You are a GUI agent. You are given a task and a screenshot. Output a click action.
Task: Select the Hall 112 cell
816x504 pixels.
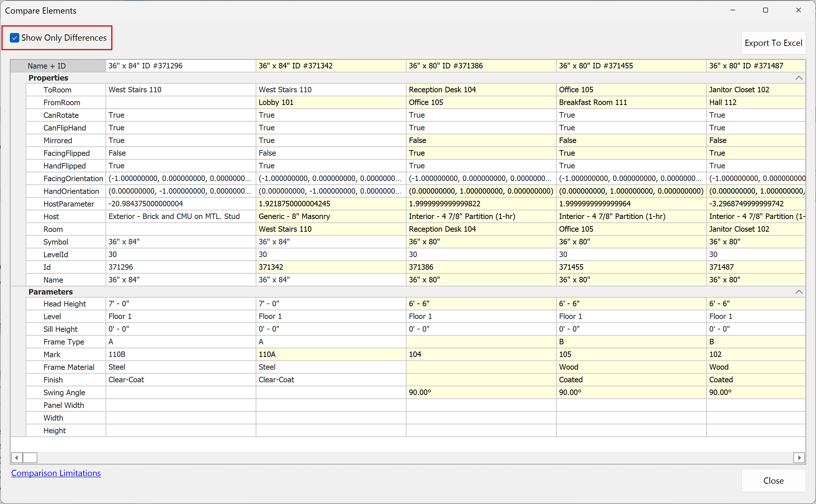(756, 103)
